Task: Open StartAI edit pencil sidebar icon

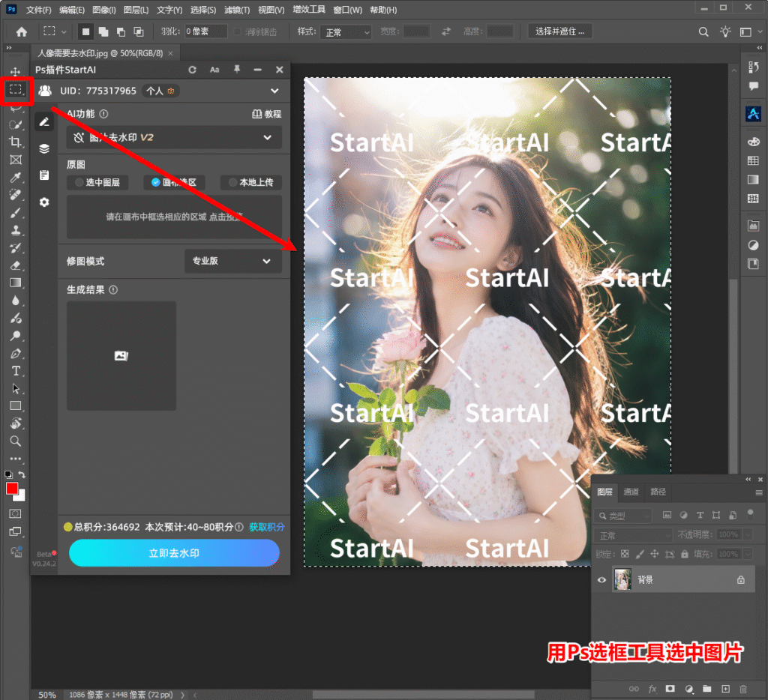Action: (44, 122)
